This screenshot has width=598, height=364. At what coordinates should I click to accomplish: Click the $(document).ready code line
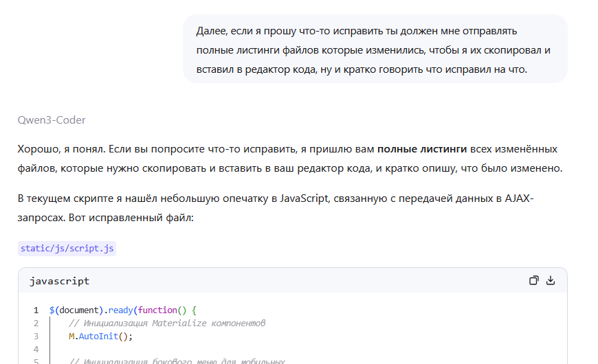(122, 310)
